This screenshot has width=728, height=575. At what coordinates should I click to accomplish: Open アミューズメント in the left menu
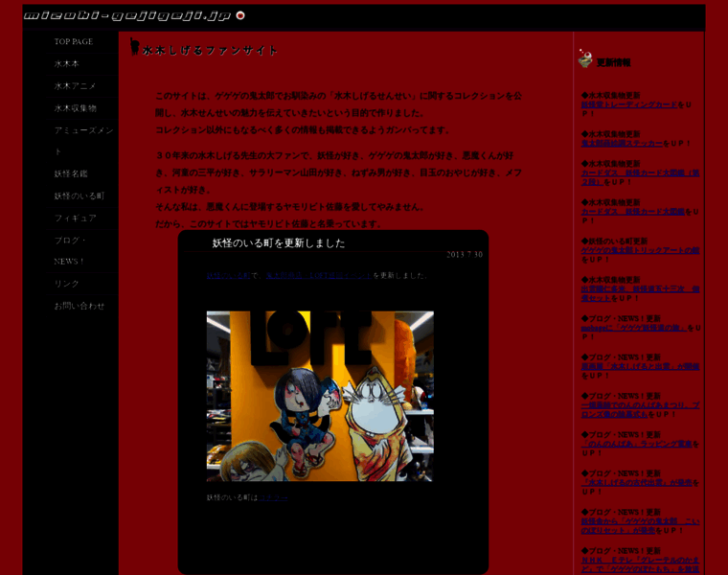pyautogui.click(x=82, y=141)
